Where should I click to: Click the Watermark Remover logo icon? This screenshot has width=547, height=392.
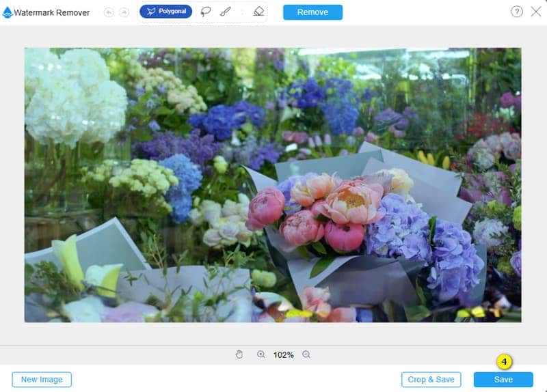click(x=8, y=12)
